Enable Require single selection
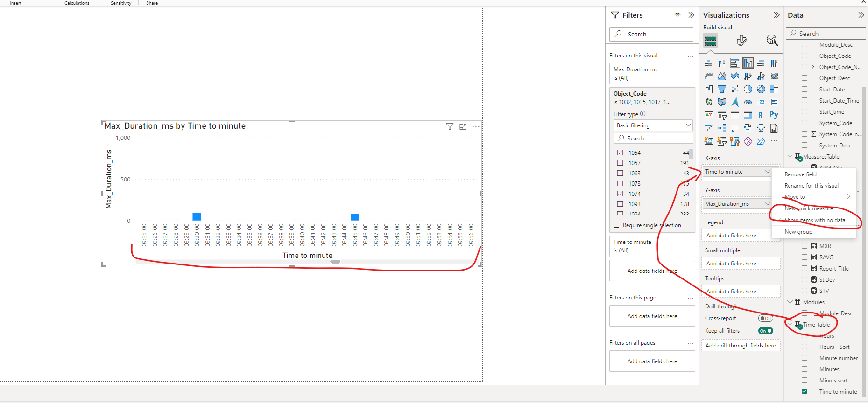 click(616, 225)
